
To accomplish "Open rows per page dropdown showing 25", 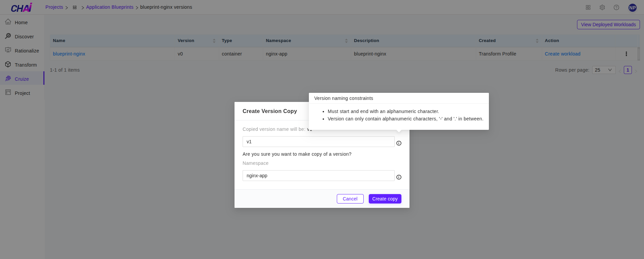I will pyautogui.click(x=603, y=70).
